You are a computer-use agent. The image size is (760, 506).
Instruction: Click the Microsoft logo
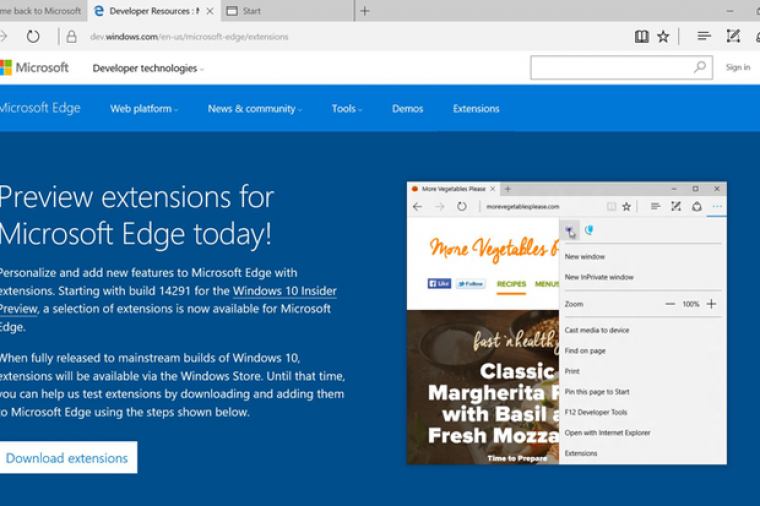[34, 67]
